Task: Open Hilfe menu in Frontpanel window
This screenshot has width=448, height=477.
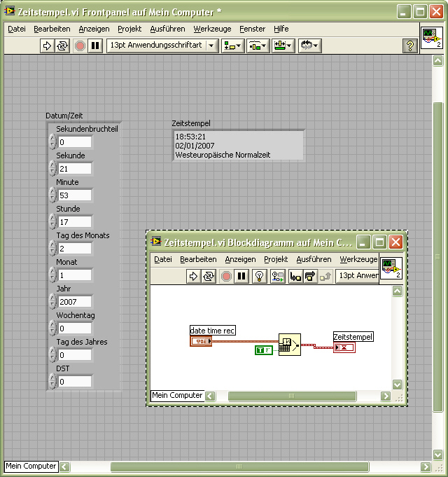Action: tap(281, 29)
